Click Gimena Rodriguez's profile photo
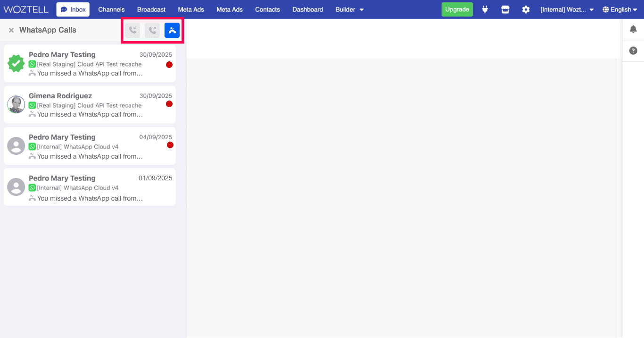This screenshot has width=644, height=338. (16, 104)
